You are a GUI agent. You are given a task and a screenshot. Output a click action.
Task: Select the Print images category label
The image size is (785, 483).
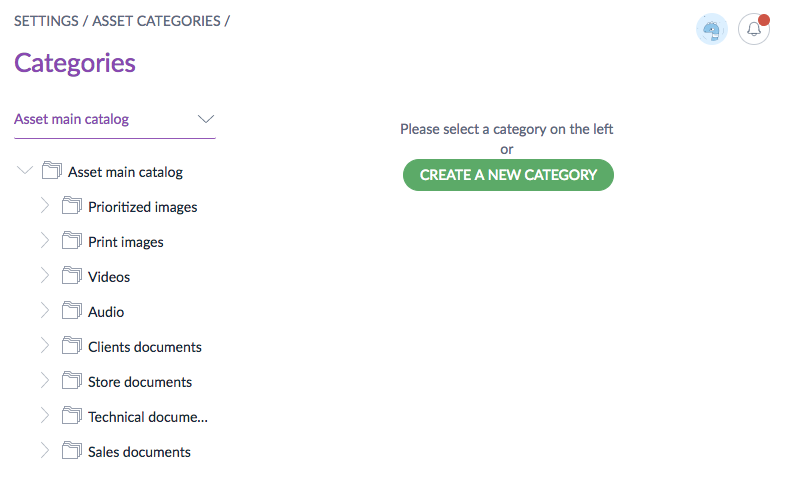[x=126, y=242]
